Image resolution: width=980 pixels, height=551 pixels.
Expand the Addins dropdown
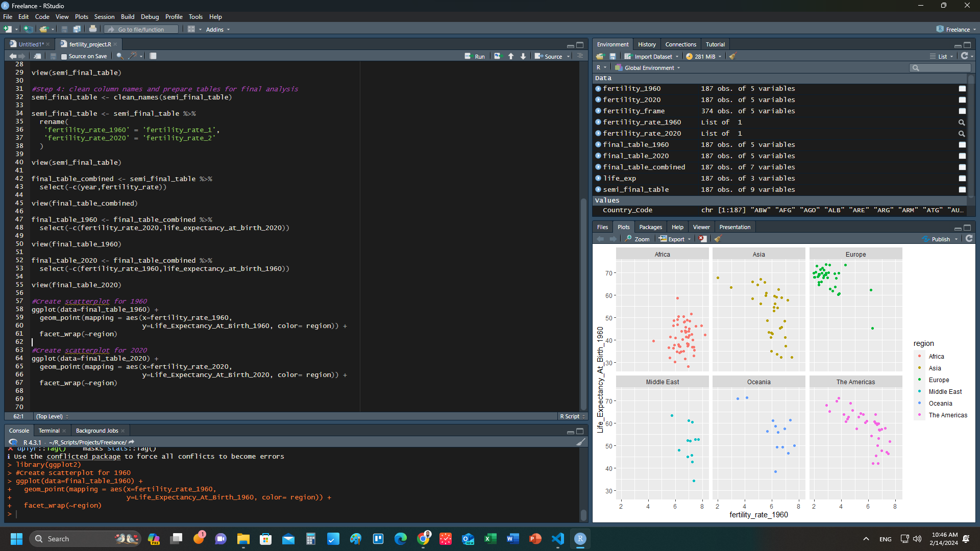(218, 30)
